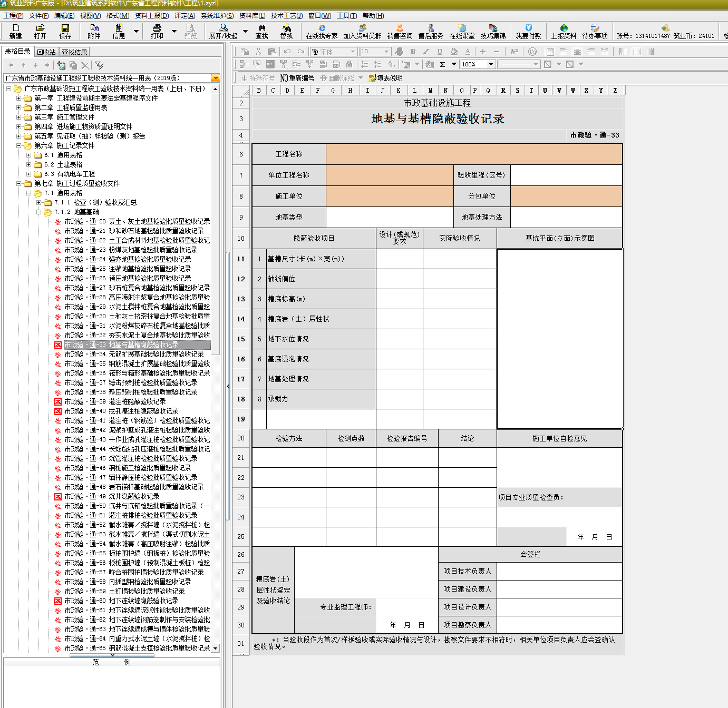Viewport: 728px width, 708px height.
Task: Click the Sigma sum icon
Action: [442, 64]
